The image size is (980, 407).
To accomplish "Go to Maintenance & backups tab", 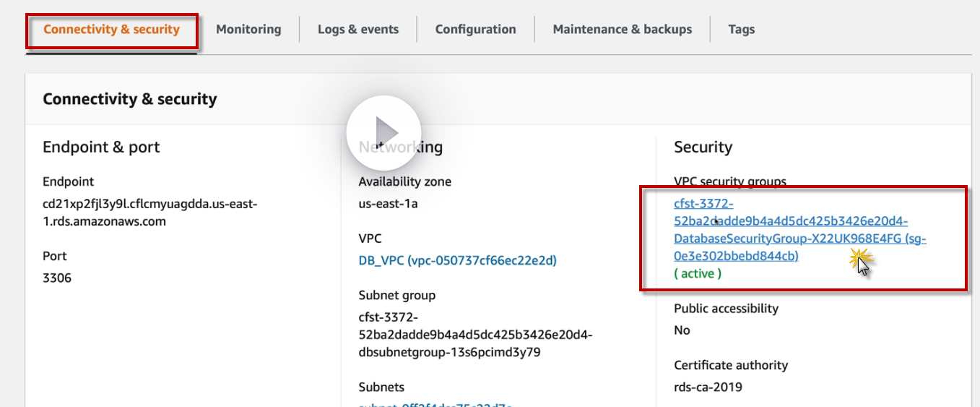I will point(622,30).
